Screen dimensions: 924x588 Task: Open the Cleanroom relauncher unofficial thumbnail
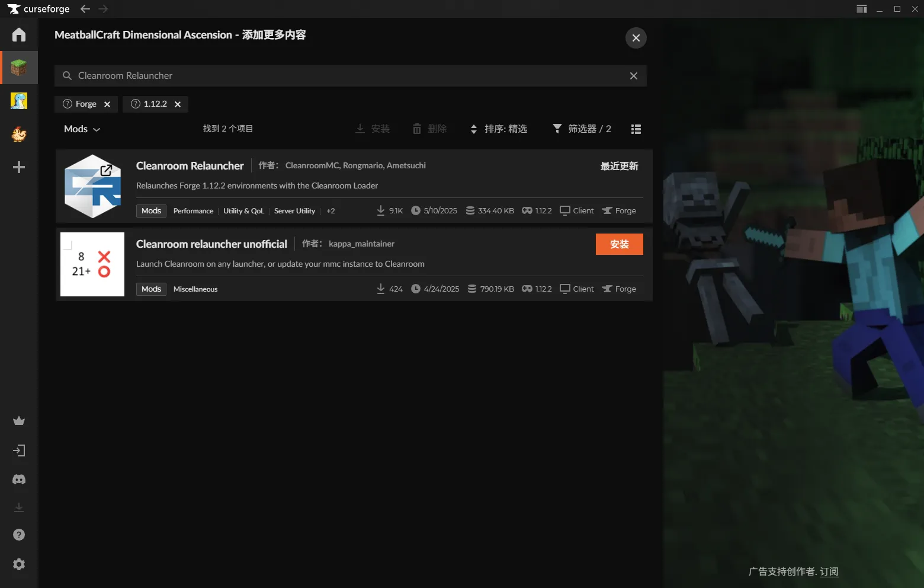coord(92,264)
